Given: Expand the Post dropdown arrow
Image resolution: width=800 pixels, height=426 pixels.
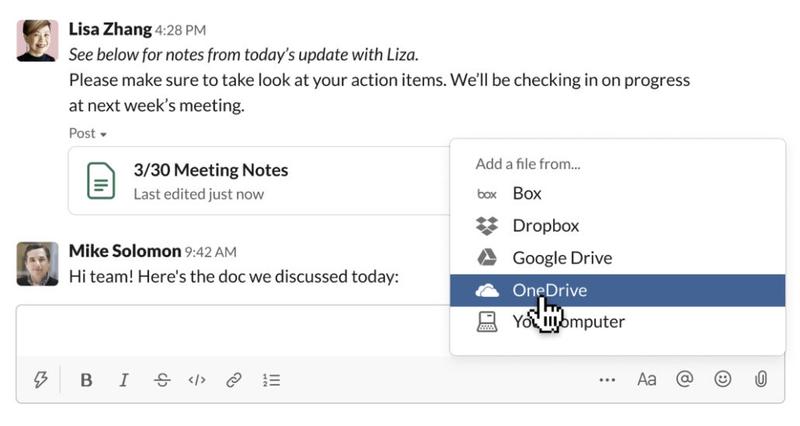Looking at the screenshot, I should point(104,135).
